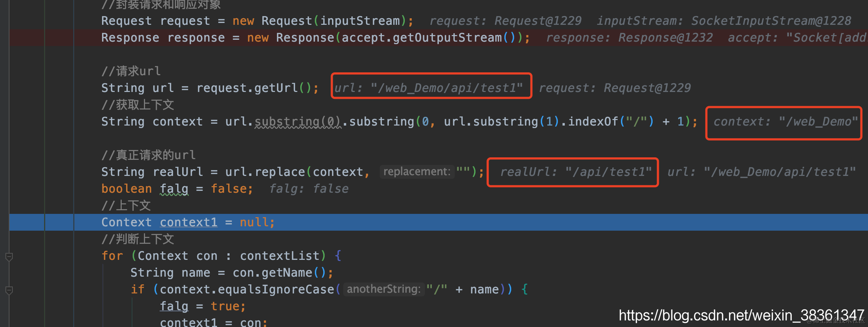Click debug value "falg: false"
868x327 pixels.
coord(309,189)
